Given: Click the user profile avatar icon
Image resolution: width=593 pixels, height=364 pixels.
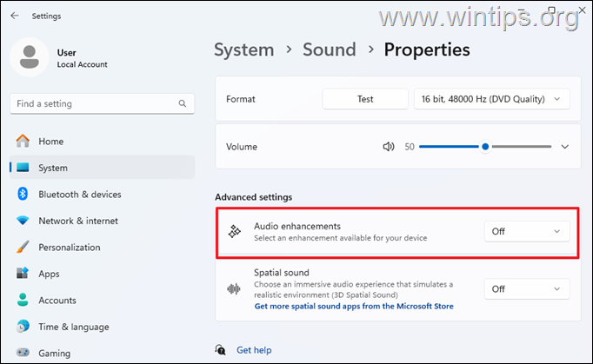Looking at the screenshot, I should [30, 57].
